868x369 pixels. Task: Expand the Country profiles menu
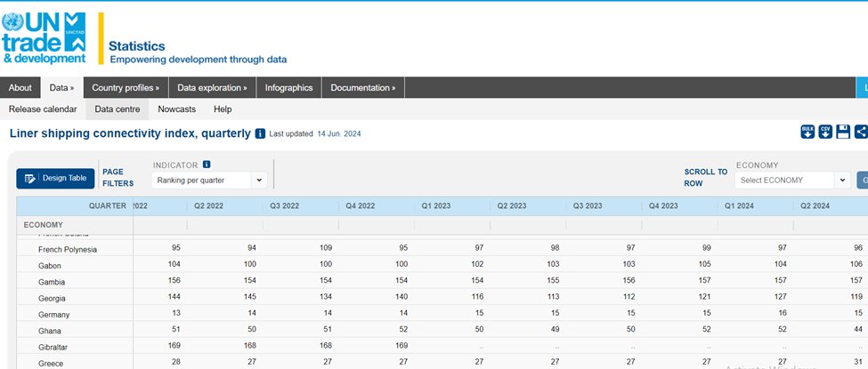[126, 87]
